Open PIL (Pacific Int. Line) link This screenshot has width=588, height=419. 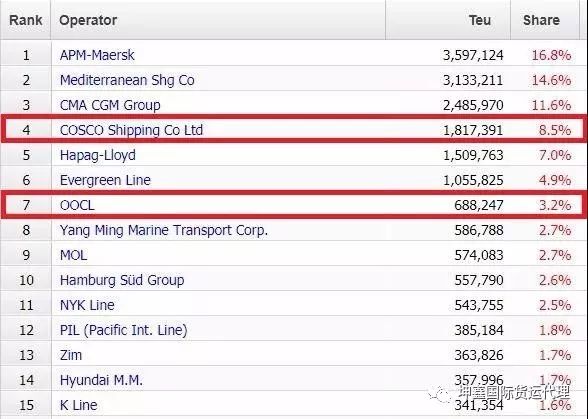(x=124, y=330)
